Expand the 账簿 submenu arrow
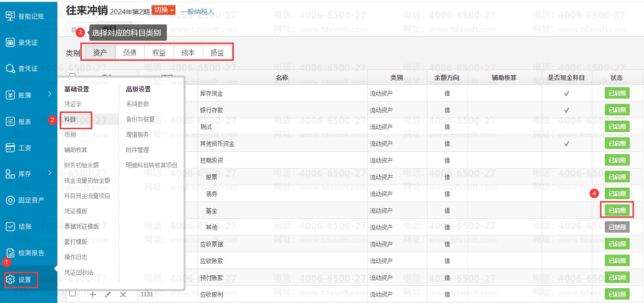This screenshot has height=303, width=644. pyautogui.click(x=50, y=94)
